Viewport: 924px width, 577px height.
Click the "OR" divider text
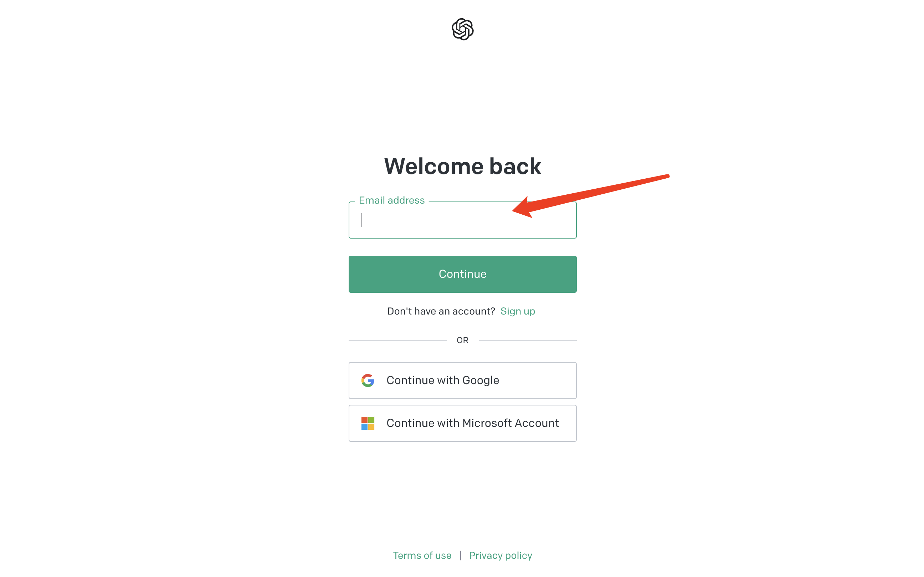(x=462, y=340)
